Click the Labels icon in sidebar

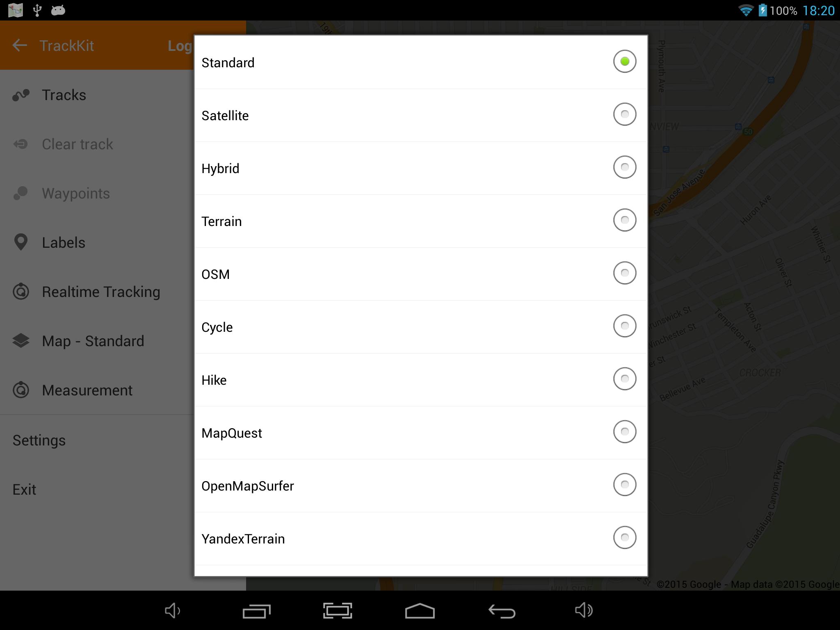(x=21, y=242)
